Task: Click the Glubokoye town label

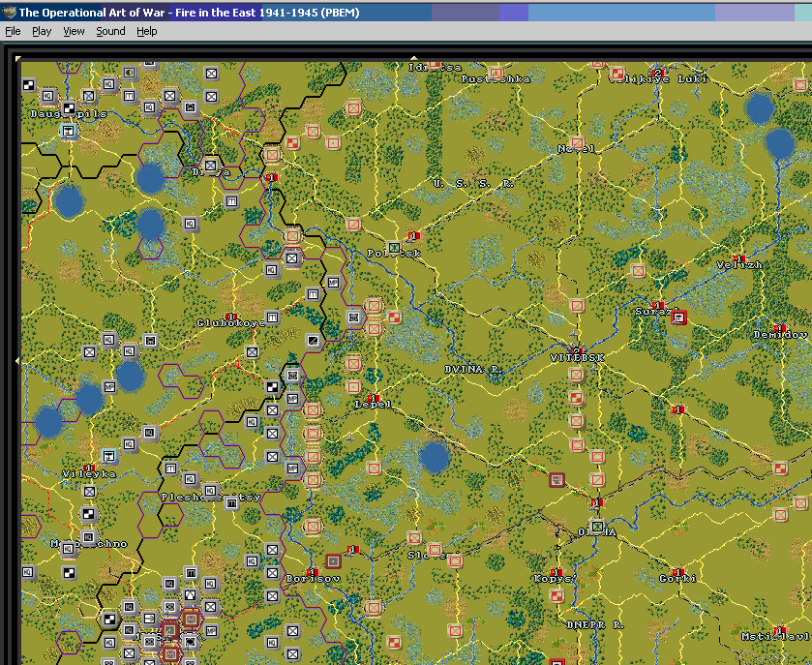Action: click(231, 323)
